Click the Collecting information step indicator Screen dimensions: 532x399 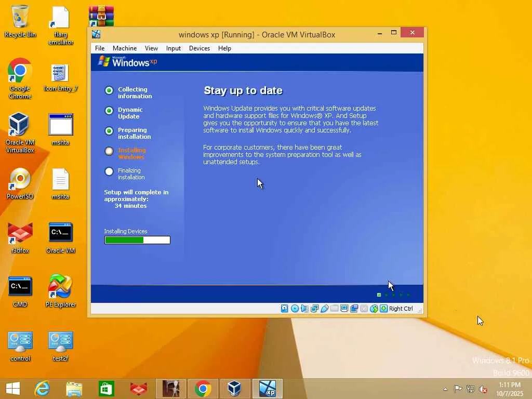tap(109, 90)
